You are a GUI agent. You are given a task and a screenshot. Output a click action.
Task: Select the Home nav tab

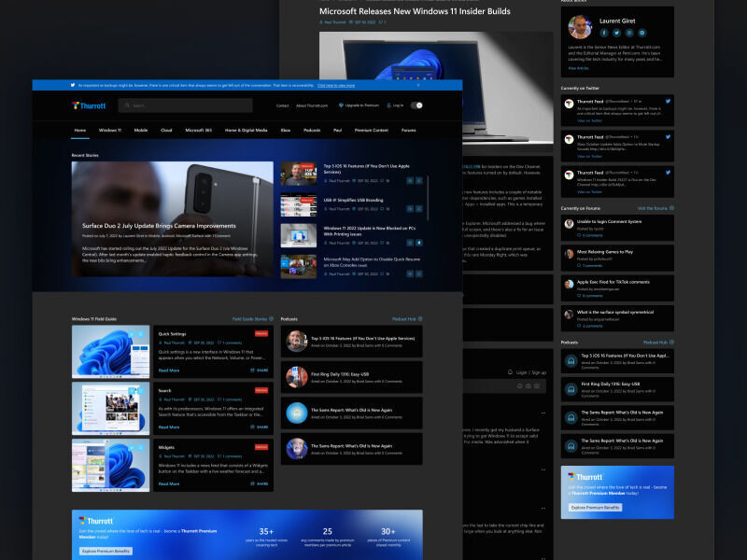pyautogui.click(x=80, y=130)
